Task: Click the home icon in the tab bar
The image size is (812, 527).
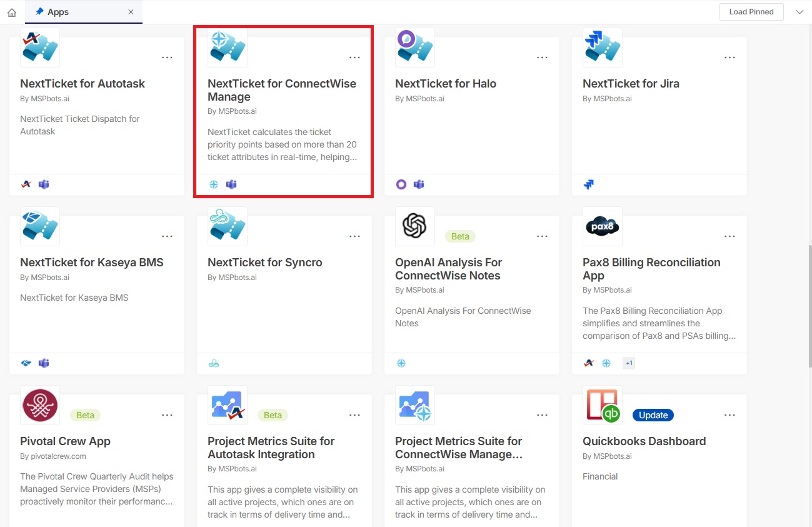Action: (x=12, y=12)
